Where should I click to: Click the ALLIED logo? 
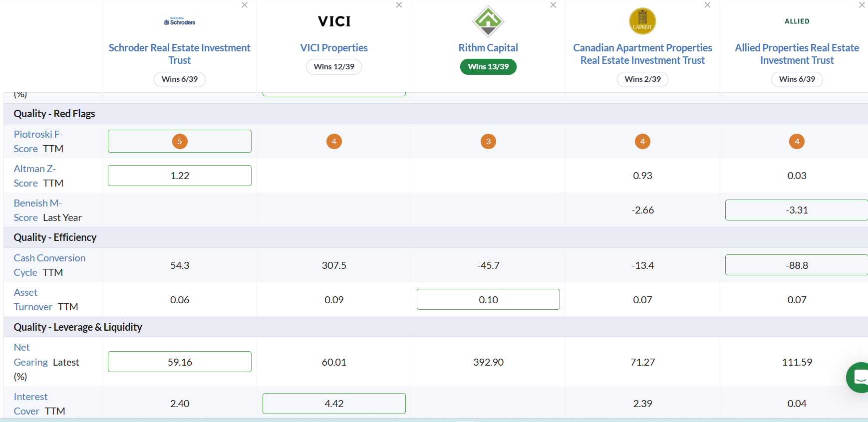point(797,21)
